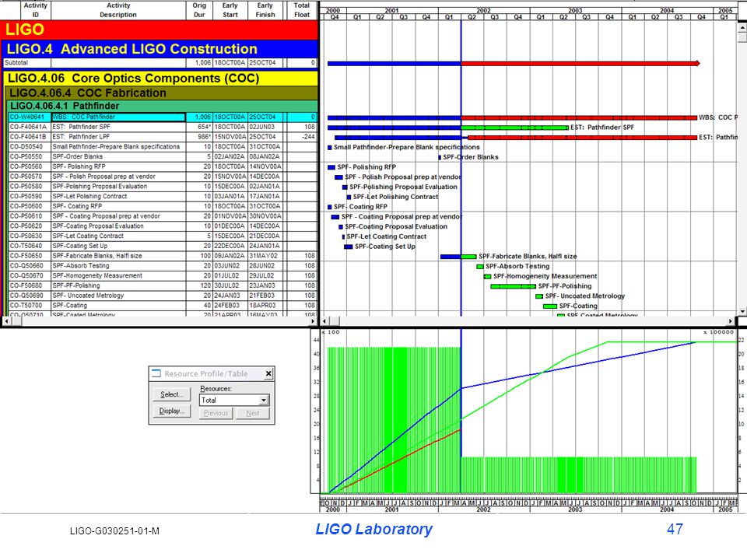Select activity EST: Pathfinder LPF
This screenshot has height=560, width=747.
point(163,137)
